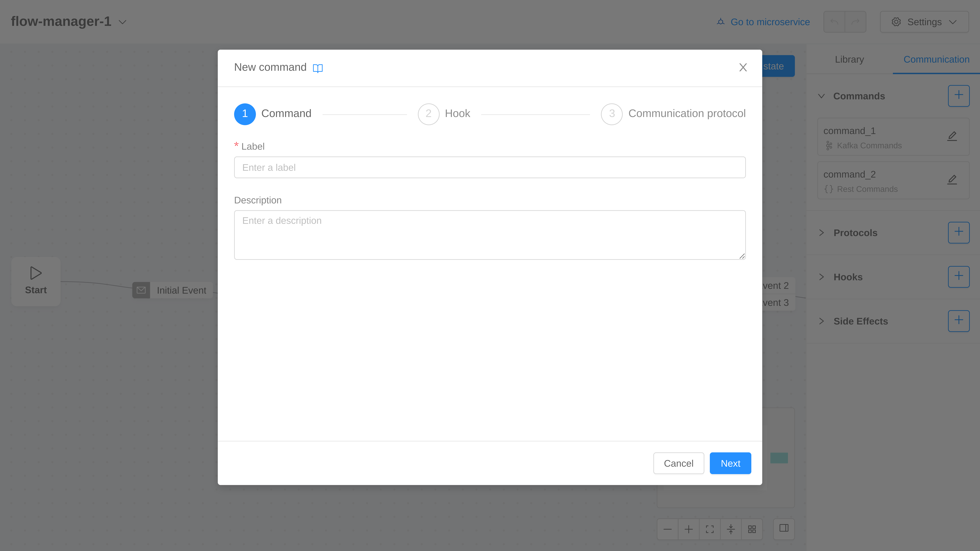This screenshot has width=980, height=551.
Task: Click the edit pencil for command_2
Action: pos(952,179)
